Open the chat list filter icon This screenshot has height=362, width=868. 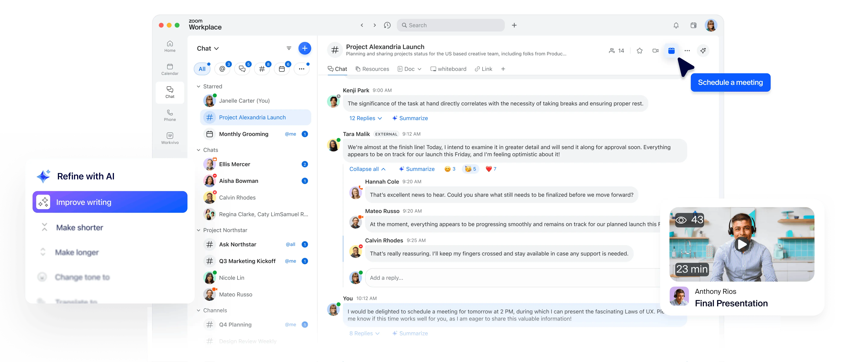click(289, 49)
